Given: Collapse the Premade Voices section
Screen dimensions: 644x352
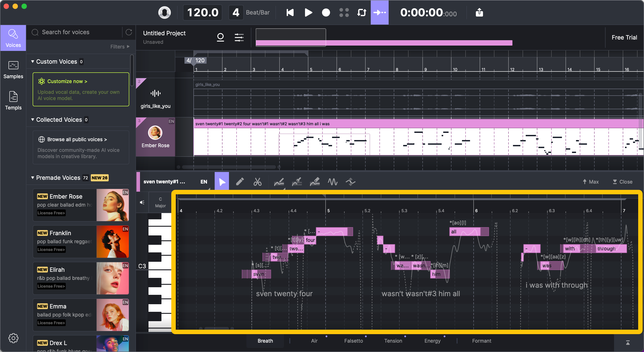Looking at the screenshot, I should click(x=33, y=178).
